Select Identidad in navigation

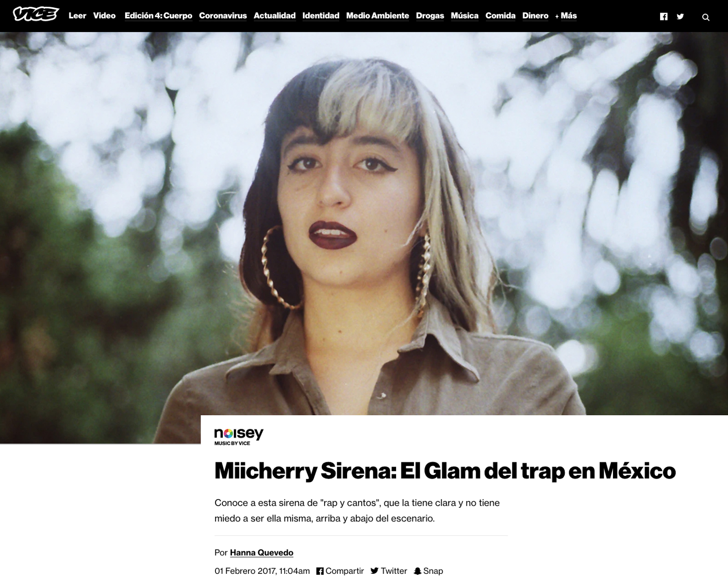pyautogui.click(x=321, y=16)
